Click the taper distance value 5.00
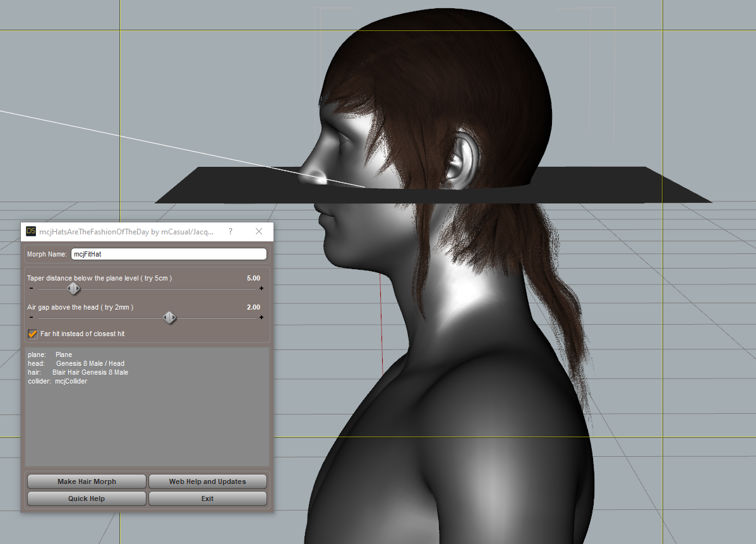 254,278
